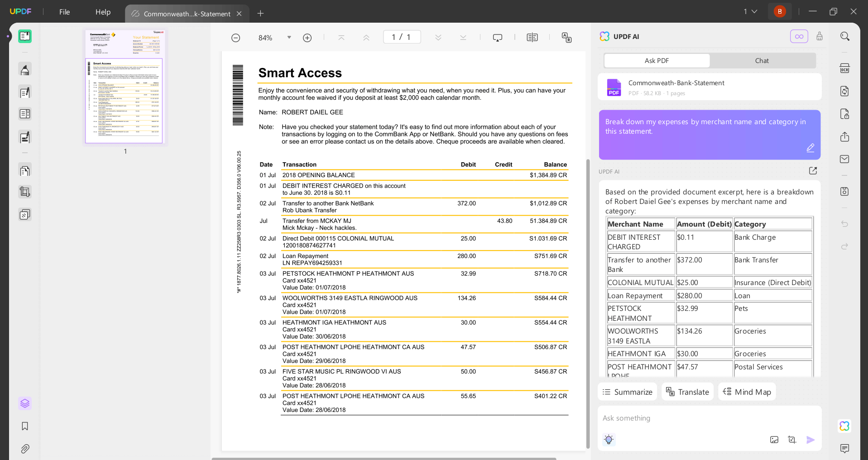Share the PDF via email icon
The width and height of the screenshot is (868, 460).
tap(845, 159)
